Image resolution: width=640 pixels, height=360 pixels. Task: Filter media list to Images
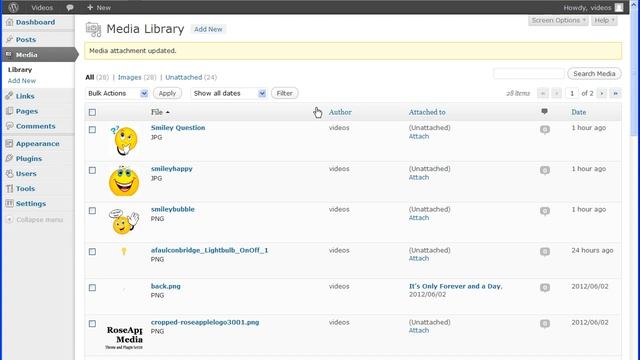pyautogui.click(x=129, y=77)
